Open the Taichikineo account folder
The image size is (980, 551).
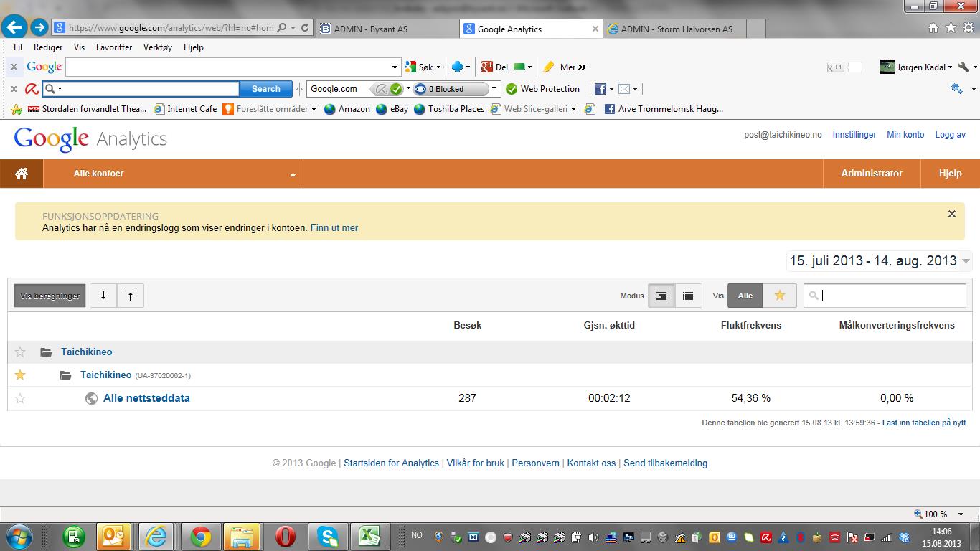pyautogui.click(x=86, y=352)
